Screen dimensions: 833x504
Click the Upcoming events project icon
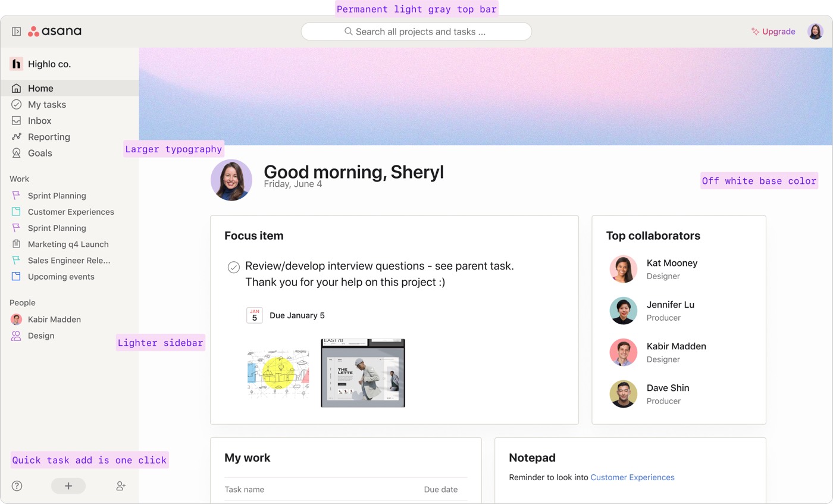(x=17, y=277)
